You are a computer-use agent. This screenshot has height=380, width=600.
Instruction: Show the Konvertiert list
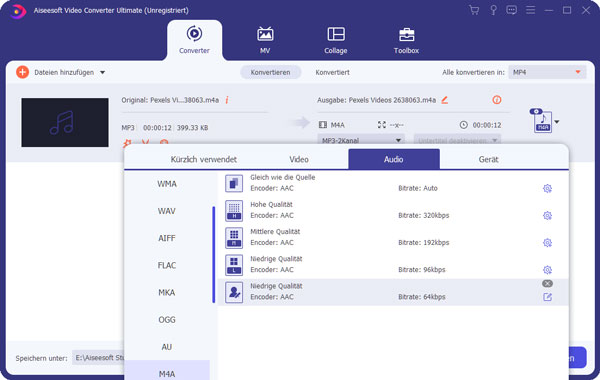pyautogui.click(x=332, y=72)
